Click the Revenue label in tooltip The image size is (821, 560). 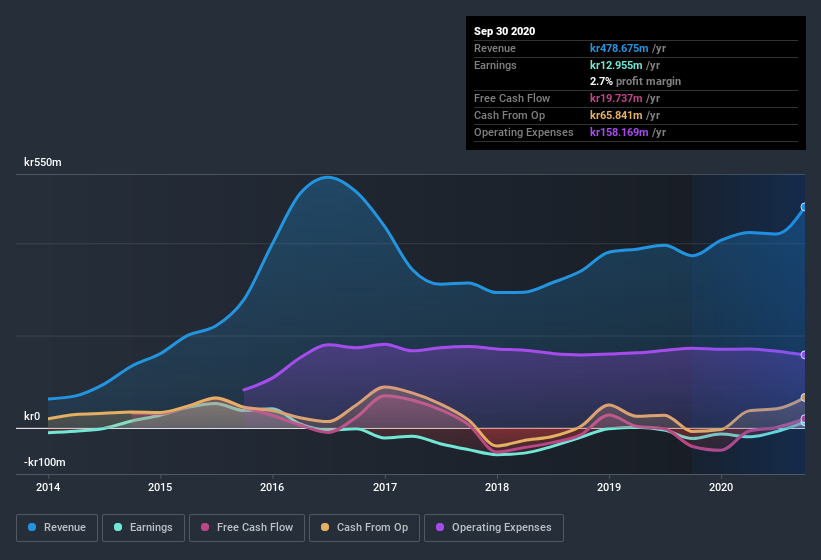495,48
